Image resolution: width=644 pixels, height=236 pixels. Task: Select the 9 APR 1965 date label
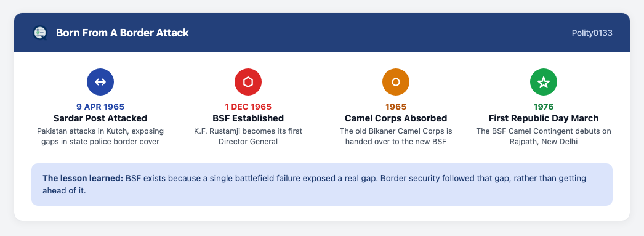pyautogui.click(x=100, y=107)
